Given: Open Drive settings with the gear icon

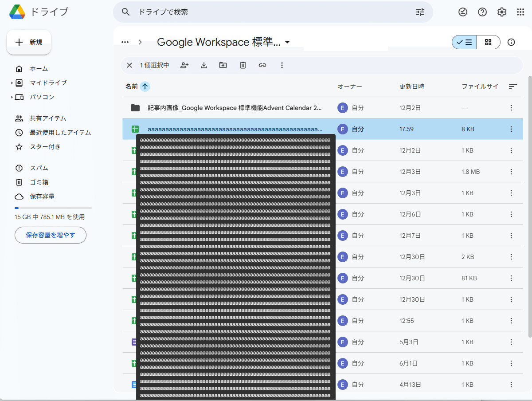Looking at the screenshot, I should (x=501, y=12).
